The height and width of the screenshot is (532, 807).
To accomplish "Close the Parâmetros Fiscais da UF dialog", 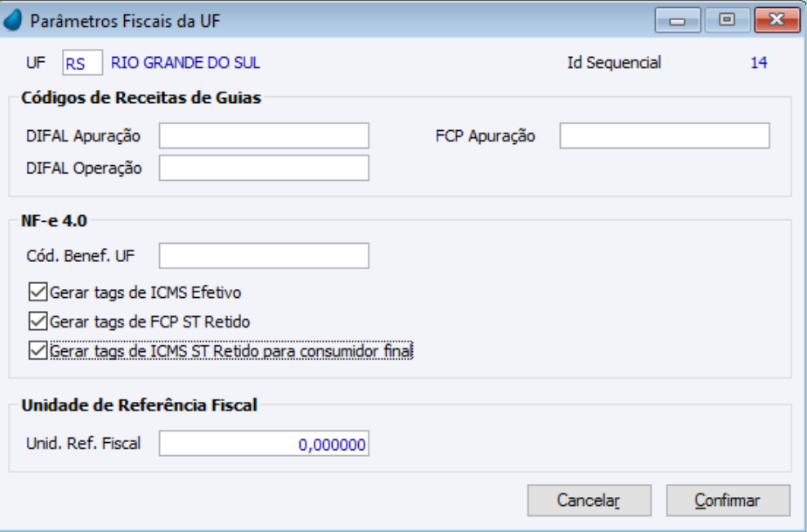I will pyautogui.click(x=771, y=20).
